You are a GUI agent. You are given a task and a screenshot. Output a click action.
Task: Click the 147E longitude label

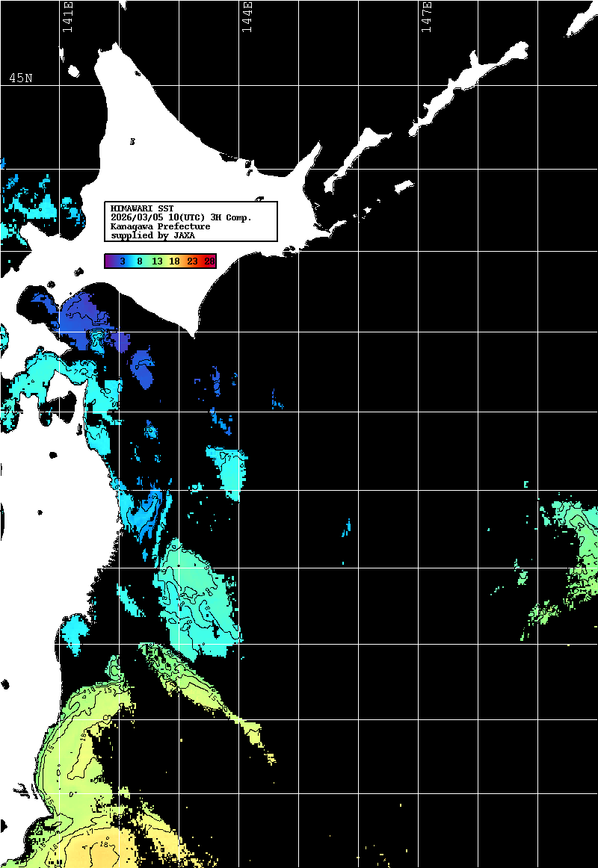(426, 18)
